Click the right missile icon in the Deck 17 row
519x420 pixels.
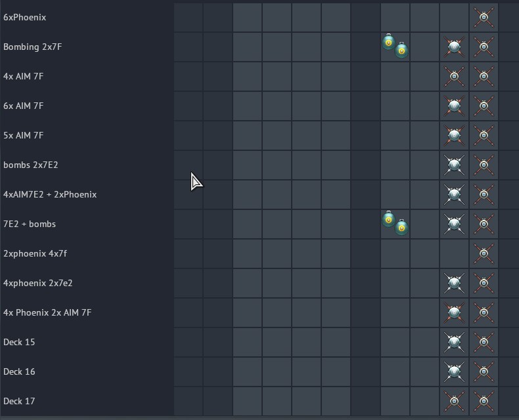(x=484, y=401)
